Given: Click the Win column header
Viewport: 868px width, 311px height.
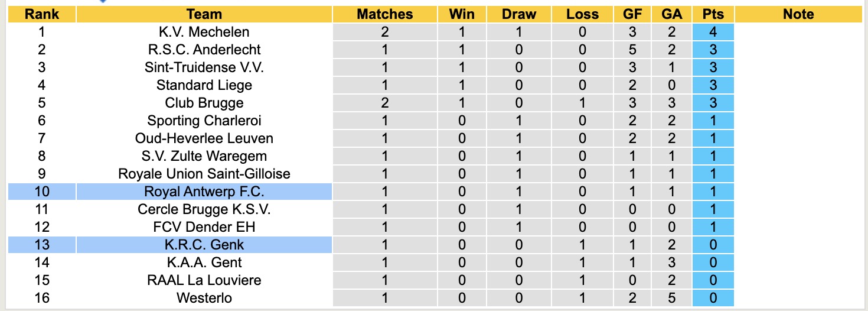Looking at the screenshot, I should click(462, 14).
